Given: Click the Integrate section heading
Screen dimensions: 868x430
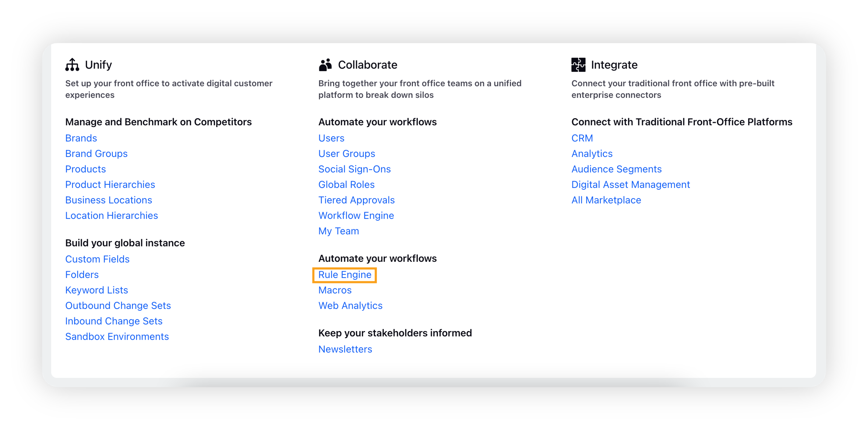Looking at the screenshot, I should click(614, 65).
